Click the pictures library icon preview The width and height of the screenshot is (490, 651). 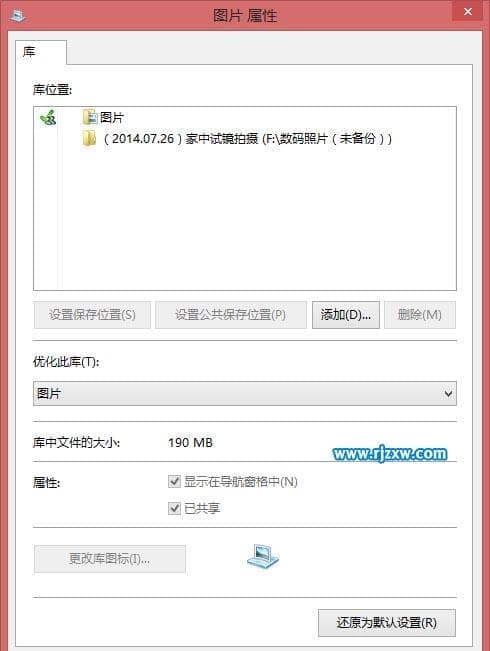point(263,557)
